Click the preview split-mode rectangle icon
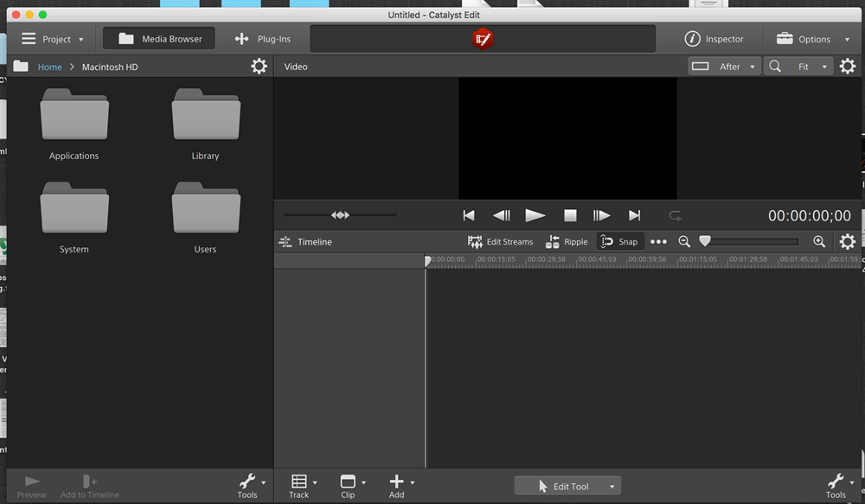 coord(700,67)
